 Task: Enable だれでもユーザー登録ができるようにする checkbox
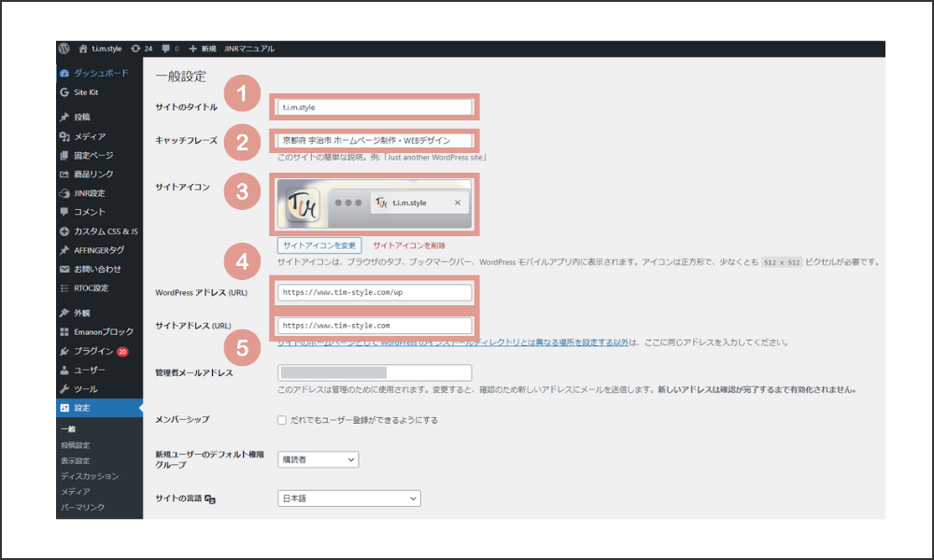point(282,420)
